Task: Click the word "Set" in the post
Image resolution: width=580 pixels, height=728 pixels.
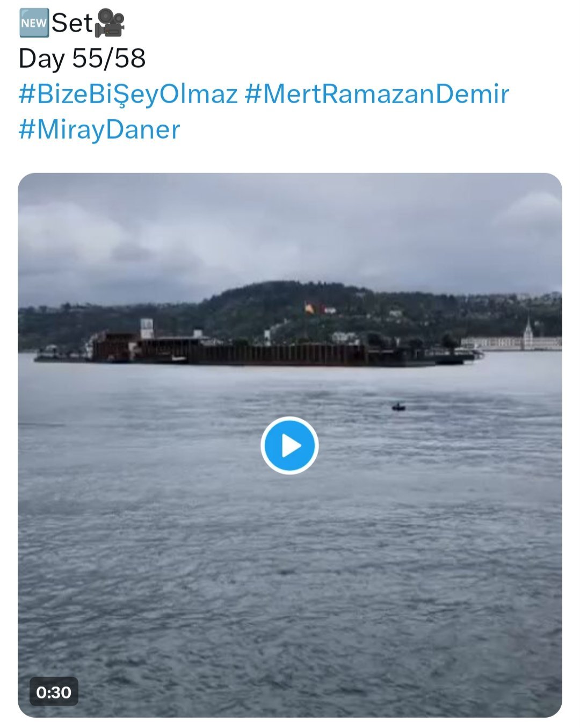Action: coord(72,23)
